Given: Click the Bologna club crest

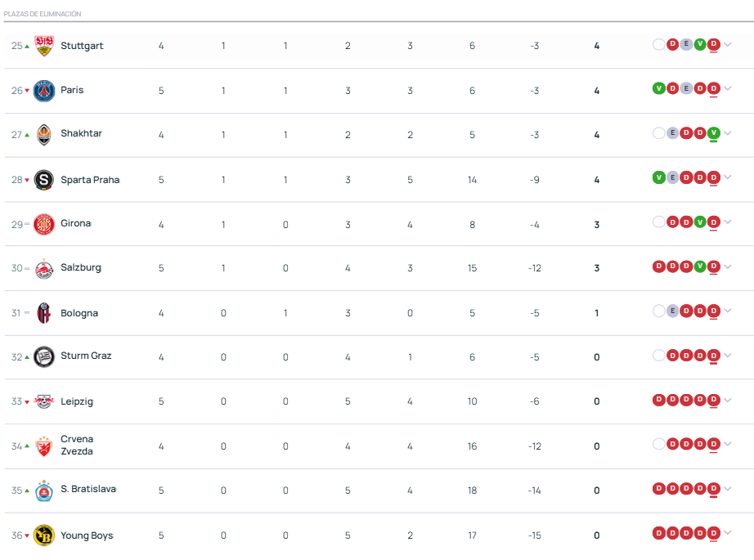Looking at the screenshot, I should click(x=44, y=313).
